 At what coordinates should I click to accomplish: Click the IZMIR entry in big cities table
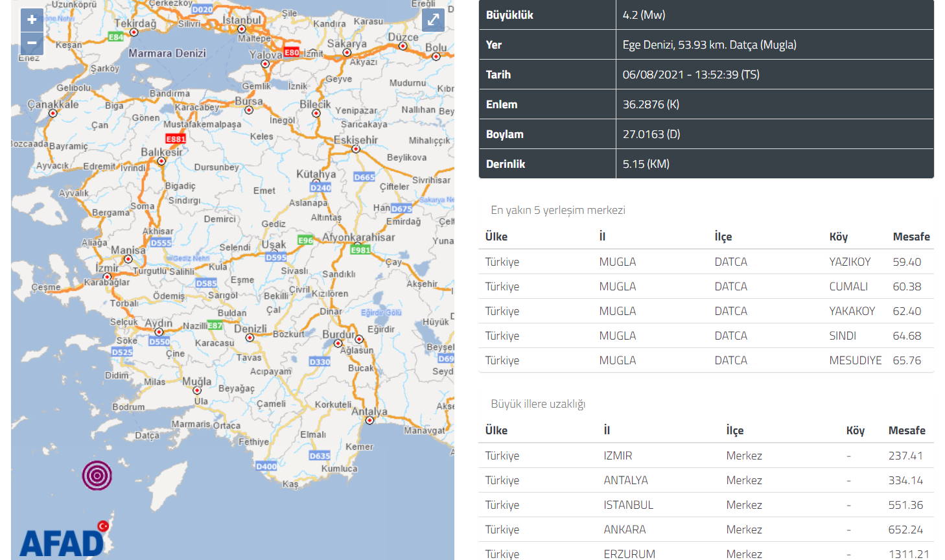(617, 456)
